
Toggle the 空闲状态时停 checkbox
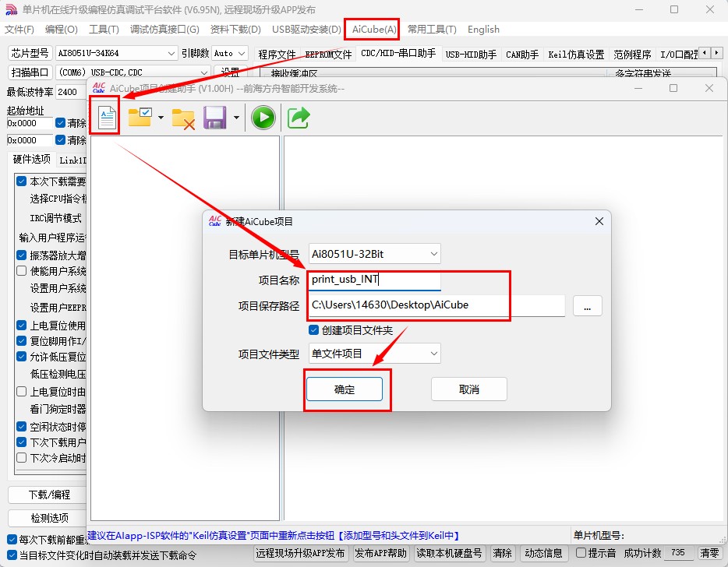click(x=21, y=426)
